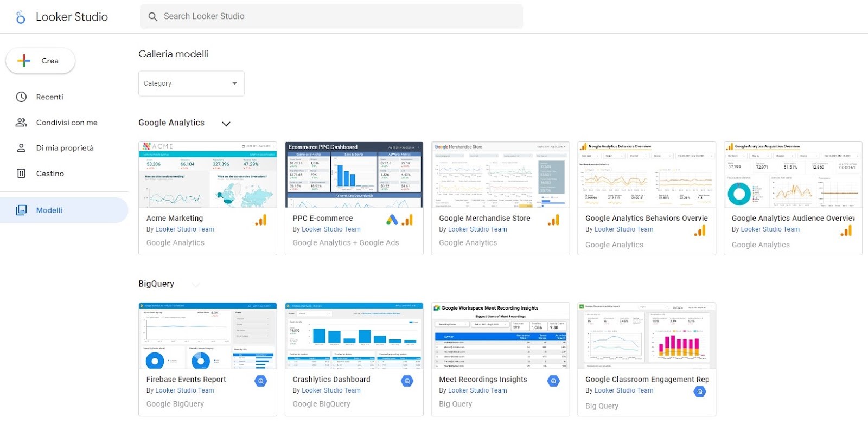Click the search magnifier icon
Viewport: 868px width, 424px height.
153,16
